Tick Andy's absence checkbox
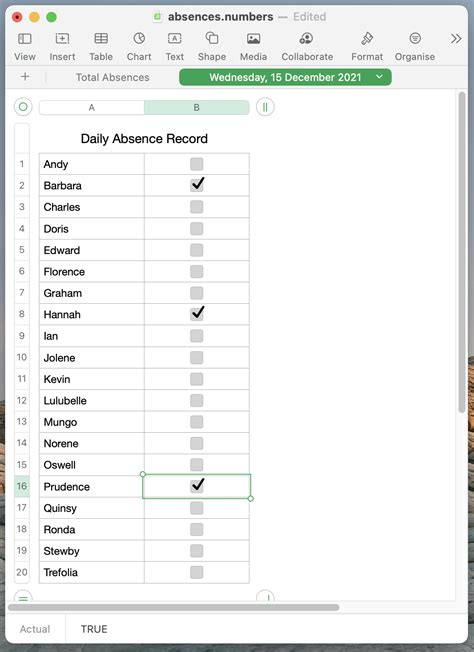Screen dimensions: 474x652 coord(197,164)
